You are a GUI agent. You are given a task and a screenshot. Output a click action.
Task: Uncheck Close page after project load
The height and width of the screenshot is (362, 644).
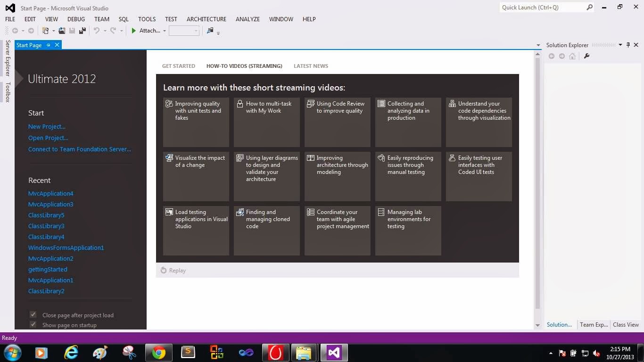click(33, 314)
